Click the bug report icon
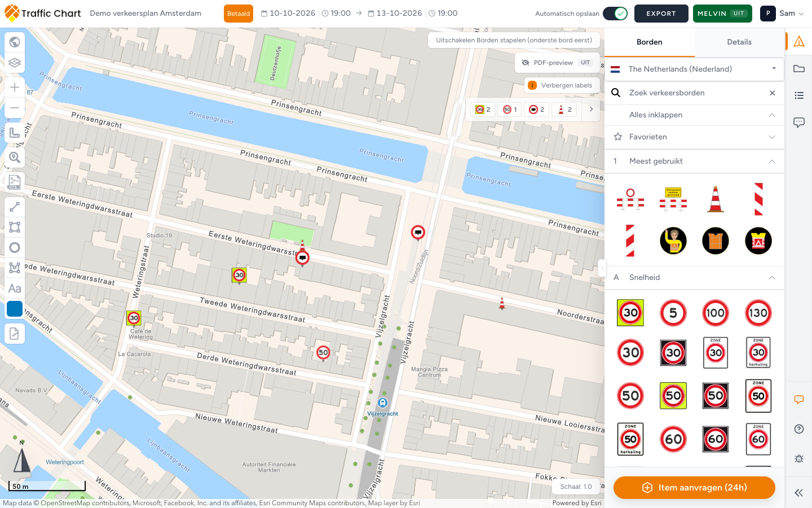812x508 pixels. [x=799, y=458]
